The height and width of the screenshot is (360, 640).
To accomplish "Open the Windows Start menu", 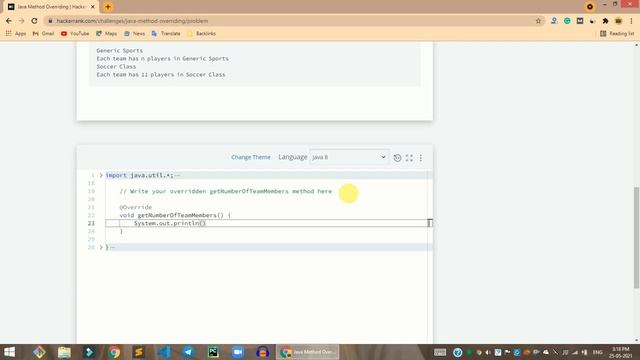I will [x=9, y=352].
